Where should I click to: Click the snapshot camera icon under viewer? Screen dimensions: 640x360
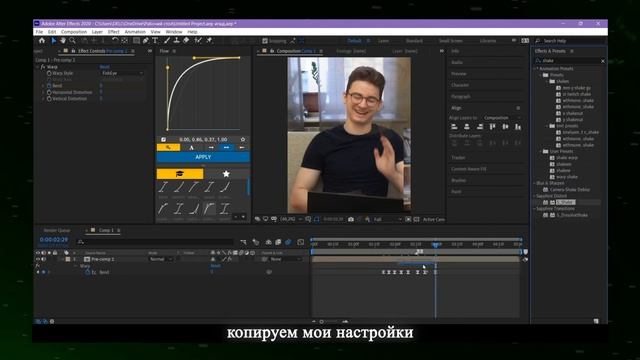pos(351,219)
